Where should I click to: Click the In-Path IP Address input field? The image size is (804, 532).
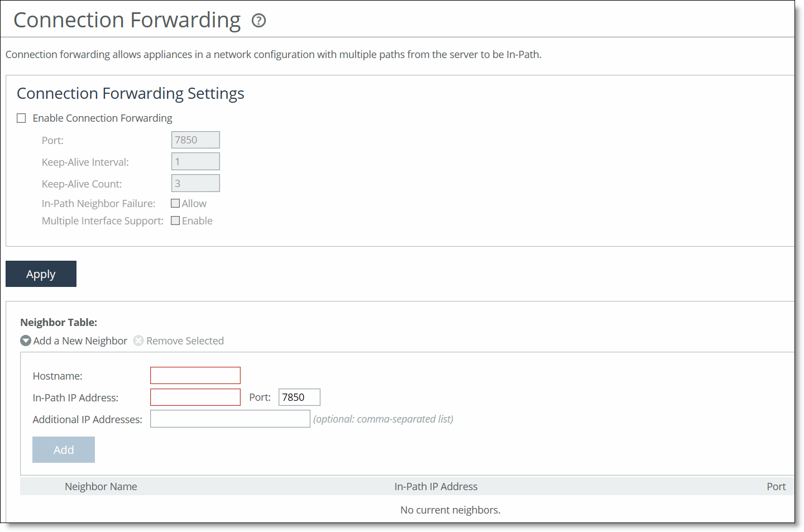[195, 397]
